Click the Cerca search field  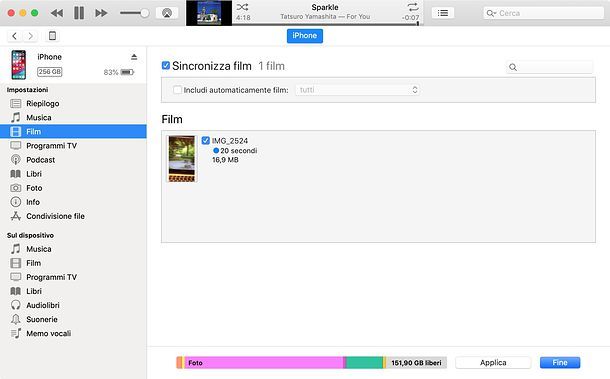[543, 13]
